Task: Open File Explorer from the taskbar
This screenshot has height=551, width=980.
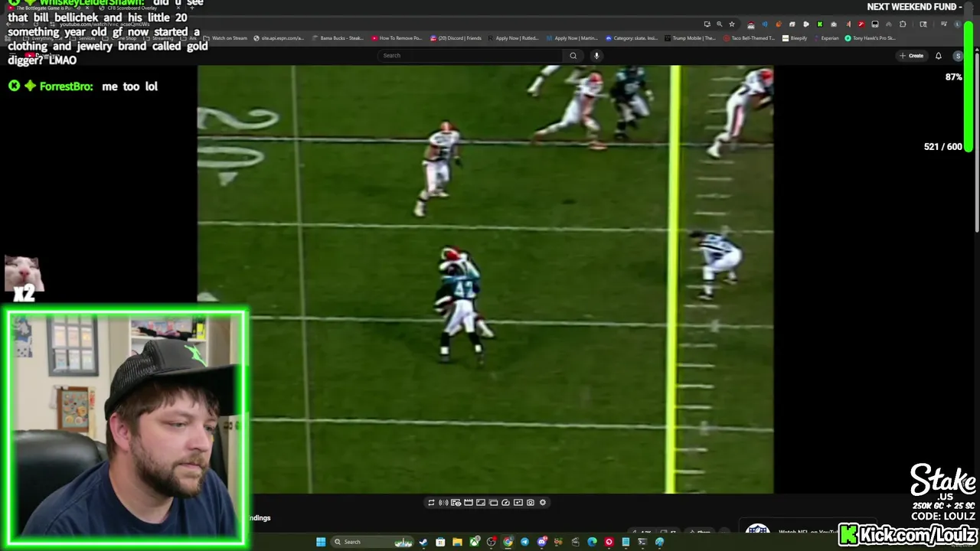Action: pos(458,542)
